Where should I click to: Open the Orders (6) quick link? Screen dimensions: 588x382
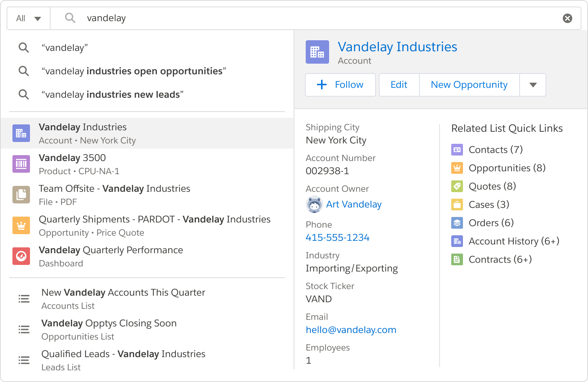click(x=491, y=223)
